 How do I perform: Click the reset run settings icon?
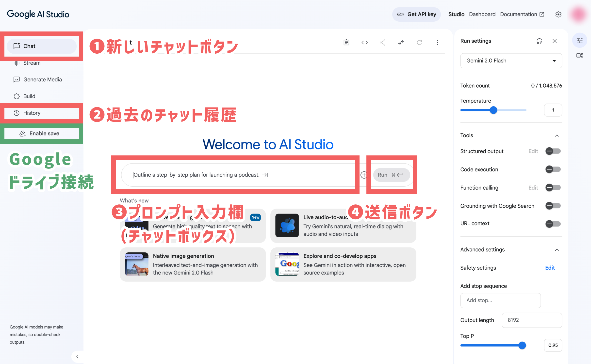[x=539, y=41]
